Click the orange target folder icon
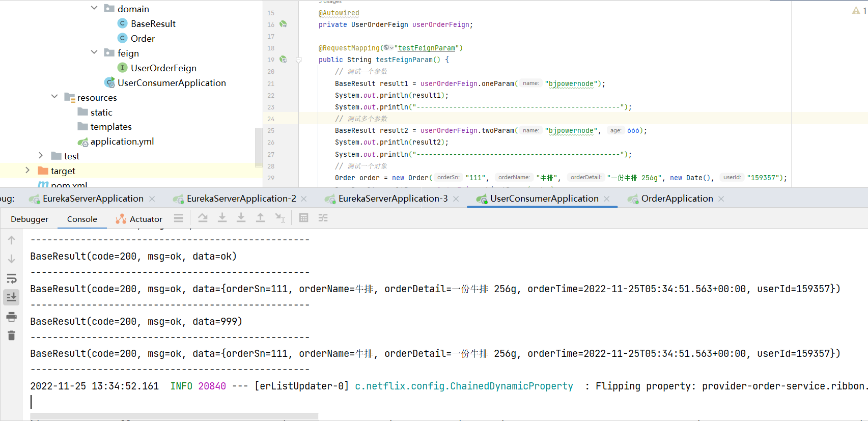This screenshot has height=421, width=868. click(x=43, y=171)
